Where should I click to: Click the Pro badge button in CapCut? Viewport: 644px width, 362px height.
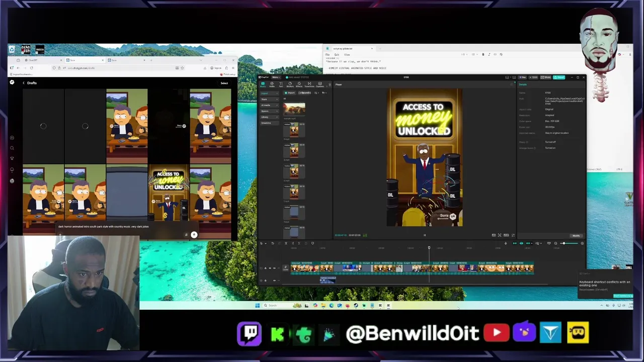point(522,77)
